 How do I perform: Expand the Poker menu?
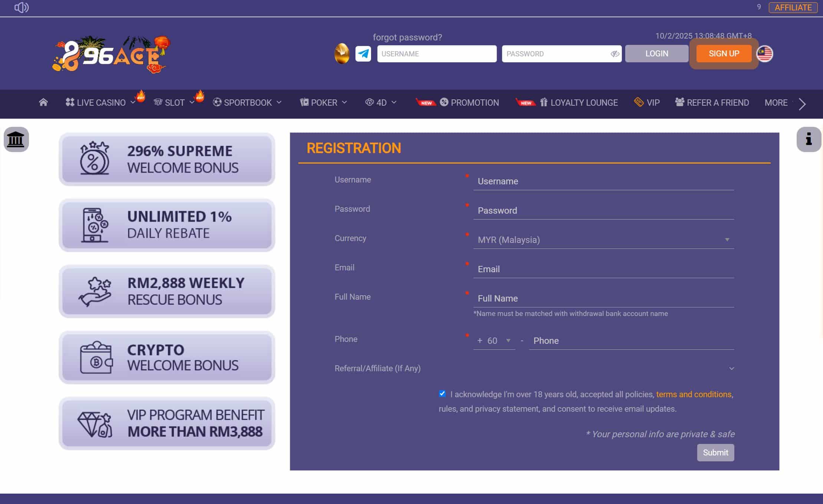coord(323,103)
